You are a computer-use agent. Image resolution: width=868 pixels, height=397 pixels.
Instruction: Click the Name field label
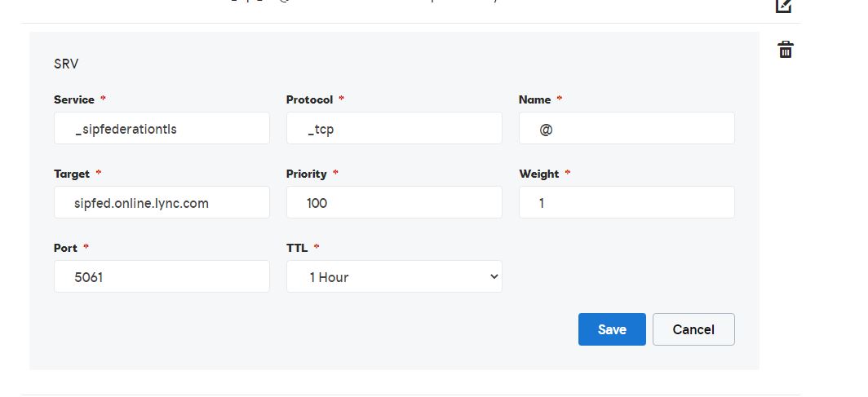534,99
